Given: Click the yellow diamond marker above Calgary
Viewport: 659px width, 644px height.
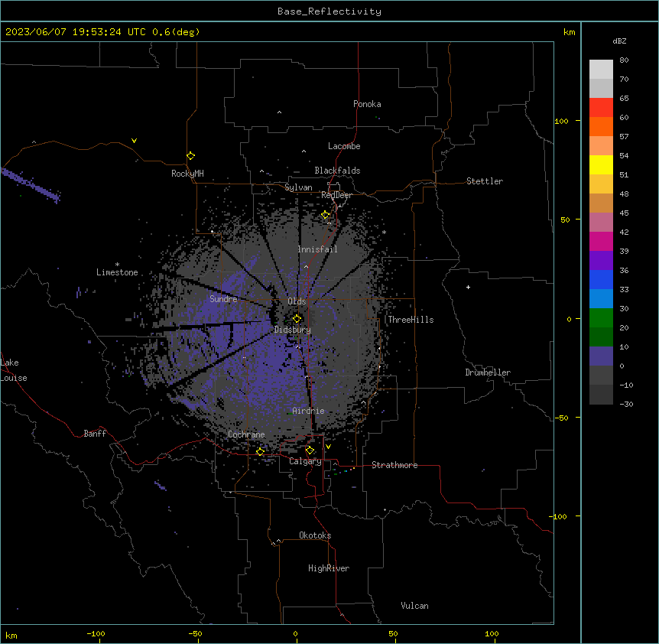Looking at the screenshot, I should 310,450.
